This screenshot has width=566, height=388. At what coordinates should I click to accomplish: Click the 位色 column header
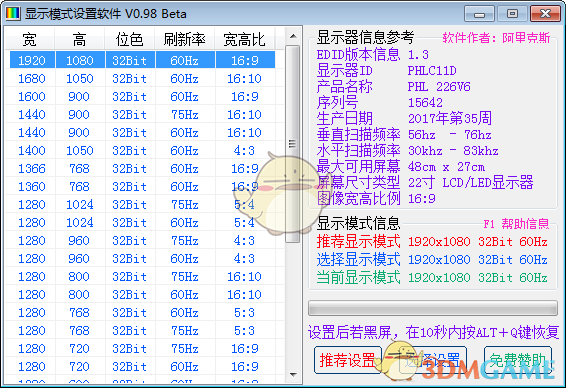pos(130,39)
